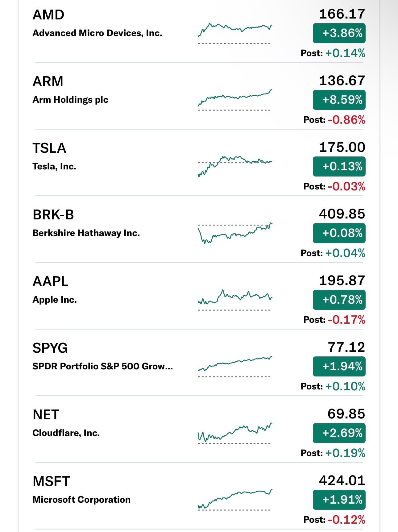Open the SPYG sparkline chart

235,367
